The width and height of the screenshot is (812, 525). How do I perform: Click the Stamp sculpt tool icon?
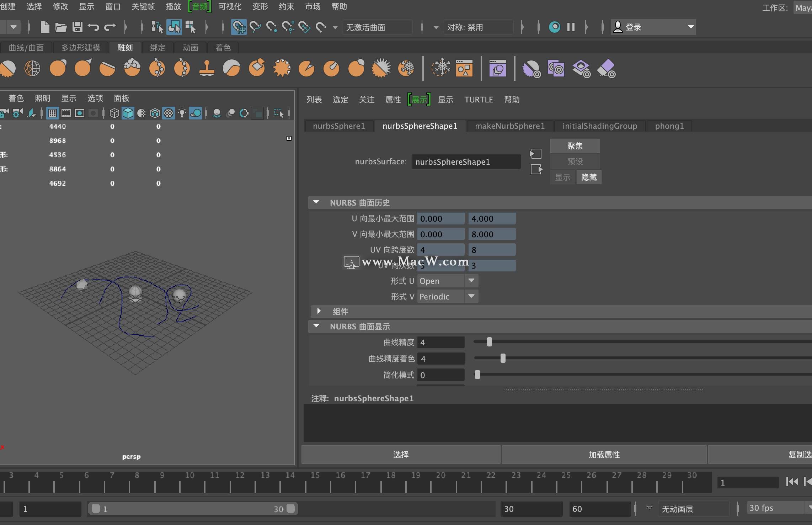click(x=207, y=68)
